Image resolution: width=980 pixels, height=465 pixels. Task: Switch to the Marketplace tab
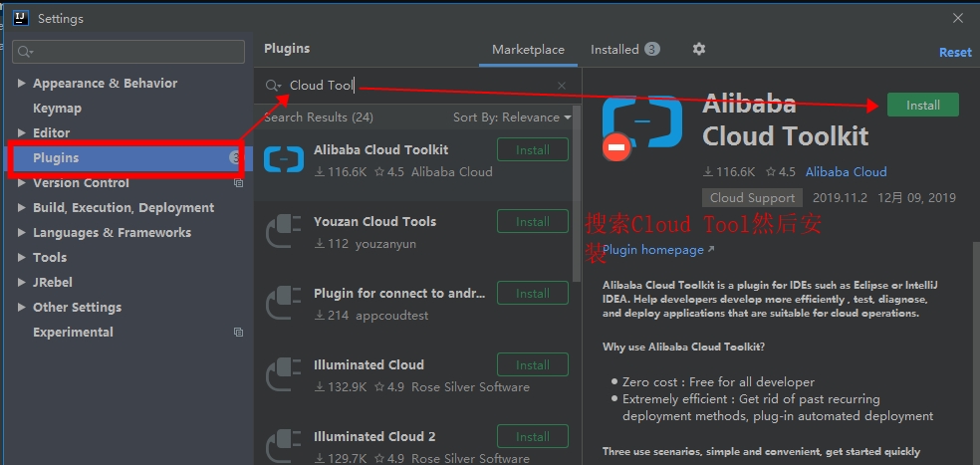528,49
